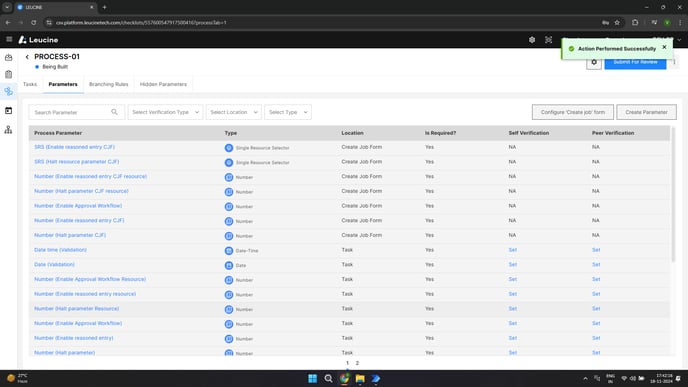688x387 pixels.
Task: Bookmark this page with the star icon
Action: (617, 22)
